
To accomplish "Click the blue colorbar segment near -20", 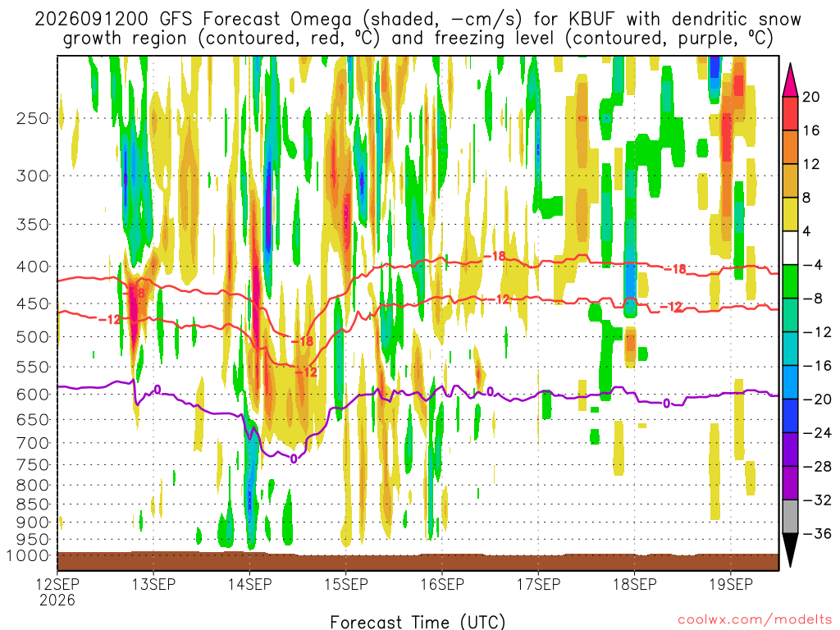I will click(x=790, y=382).
